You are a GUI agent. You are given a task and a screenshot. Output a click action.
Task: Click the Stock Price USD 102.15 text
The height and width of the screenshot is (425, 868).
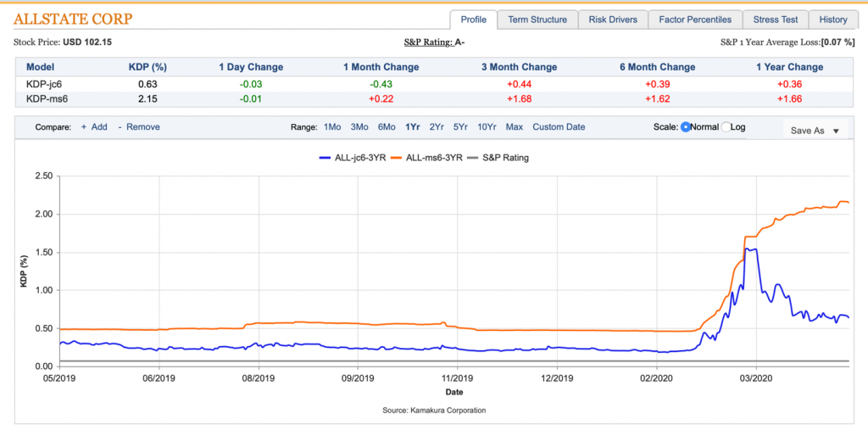[63, 42]
